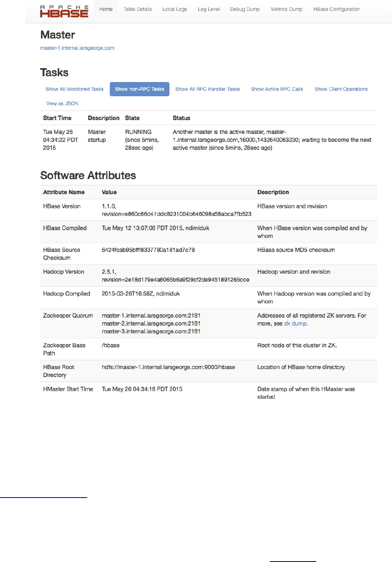Open Debug Dump in navbar
392x562 pixels.
coord(245,9)
